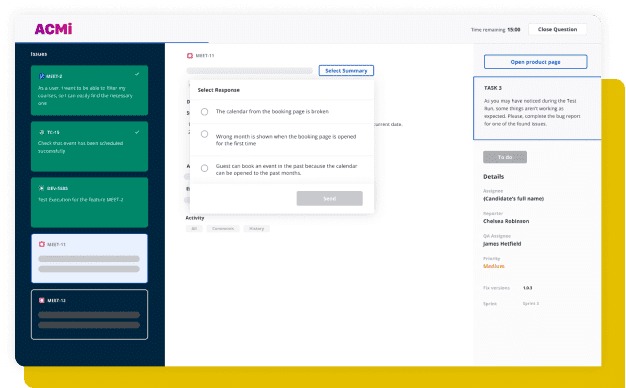Open the DEV-1685 issue card
This screenshot has height=388, width=626.
pos(89,202)
